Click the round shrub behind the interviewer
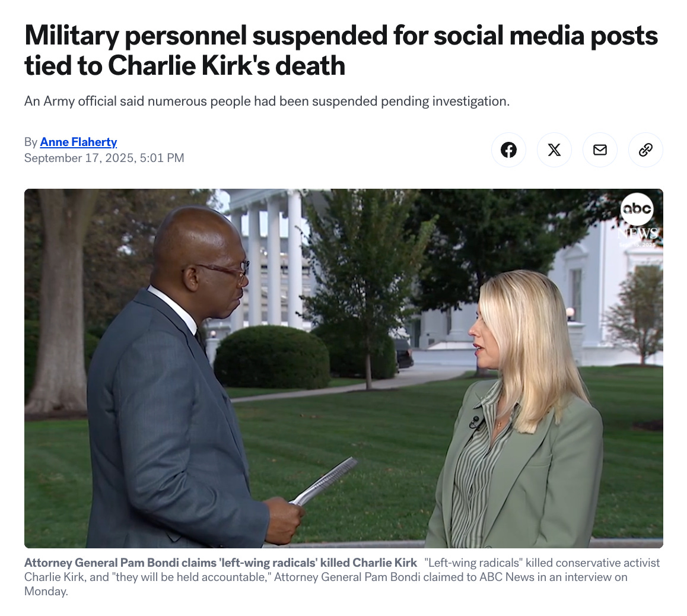Screen dimensions: 687x616 coord(272,357)
